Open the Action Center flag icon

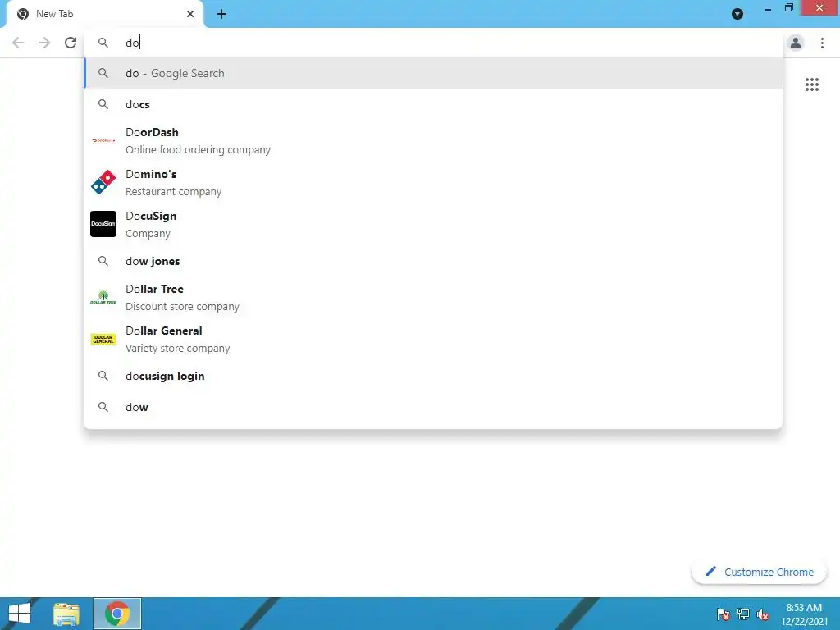click(x=723, y=614)
